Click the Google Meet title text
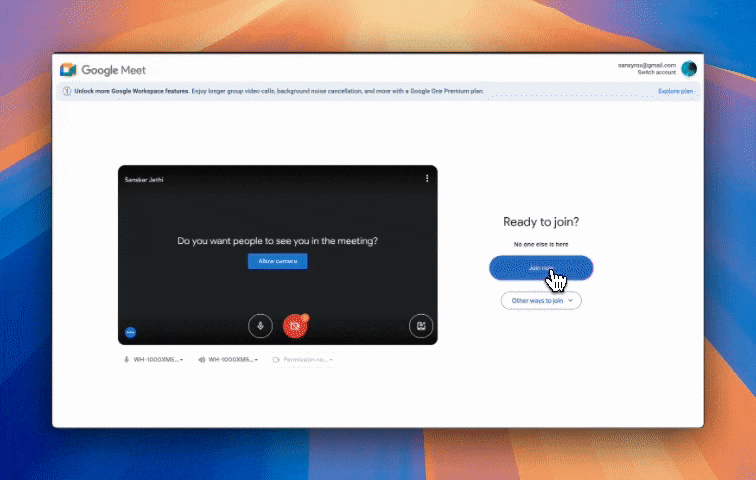The width and height of the screenshot is (756, 480). (114, 70)
